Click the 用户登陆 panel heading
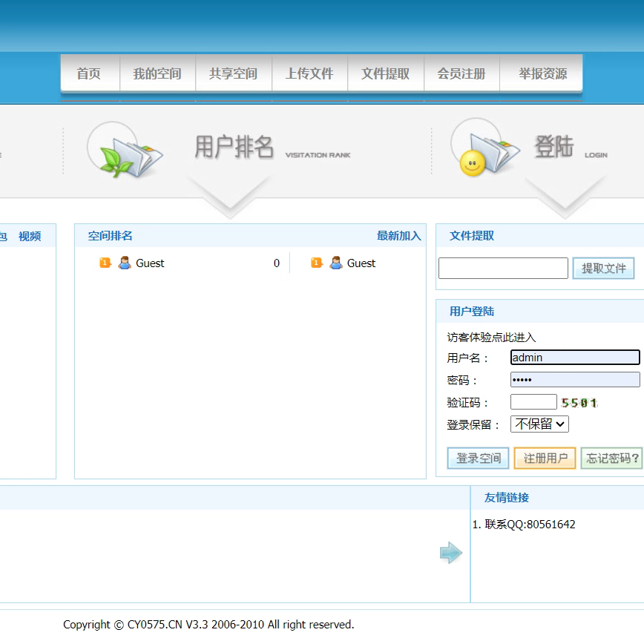This screenshot has height=644, width=644. click(472, 312)
